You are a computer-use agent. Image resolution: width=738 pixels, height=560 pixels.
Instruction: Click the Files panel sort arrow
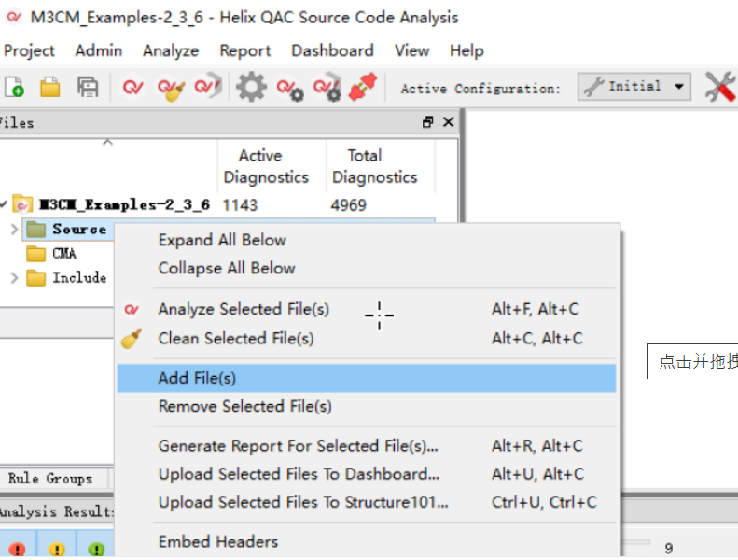click(108, 142)
